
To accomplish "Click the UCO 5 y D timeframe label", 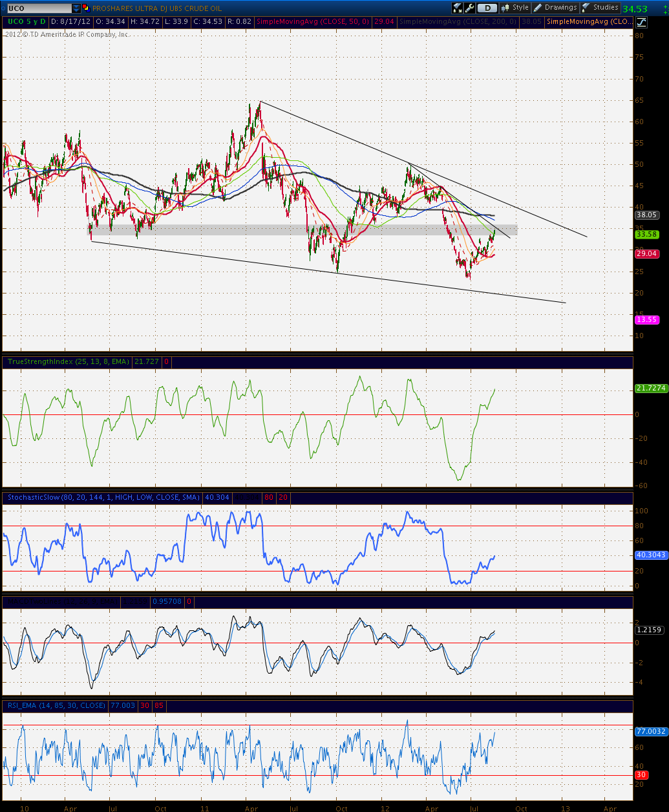I will coord(27,22).
